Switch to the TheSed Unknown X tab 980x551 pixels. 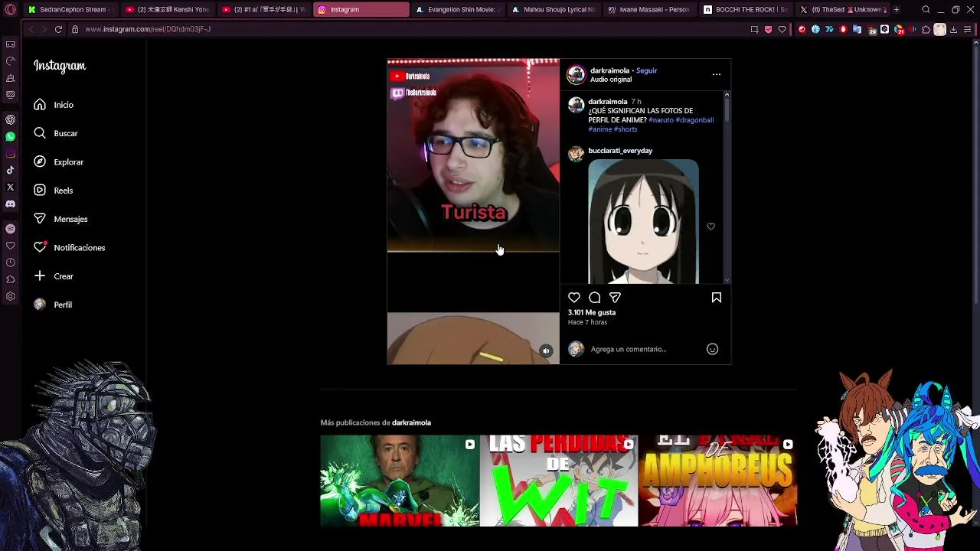tap(842, 10)
